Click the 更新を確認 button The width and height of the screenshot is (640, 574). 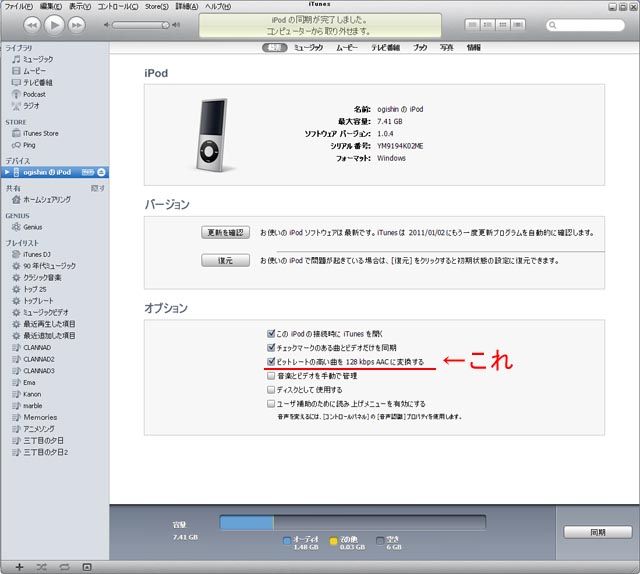pos(225,233)
